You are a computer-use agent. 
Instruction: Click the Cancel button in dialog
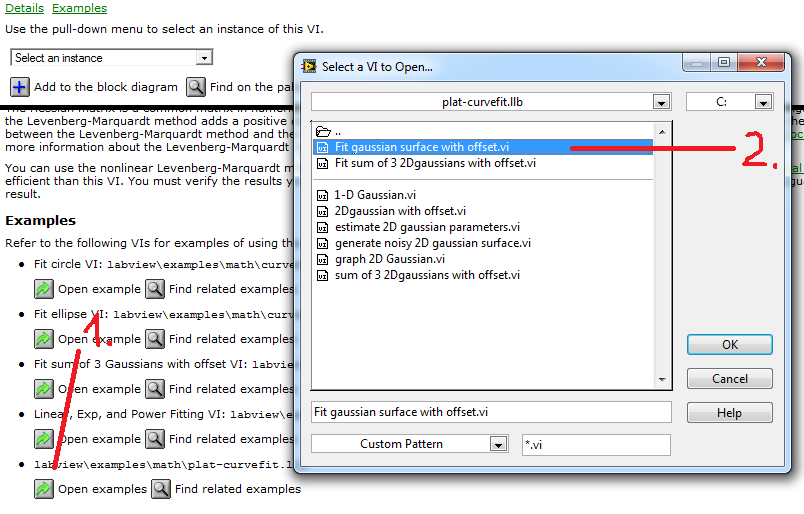pos(730,379)
